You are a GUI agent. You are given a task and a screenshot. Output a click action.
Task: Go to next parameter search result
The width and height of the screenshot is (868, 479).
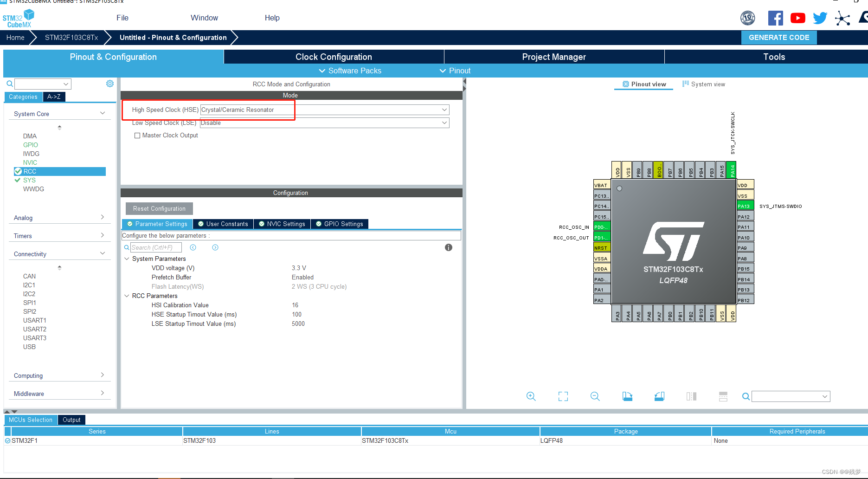point(215,247)
